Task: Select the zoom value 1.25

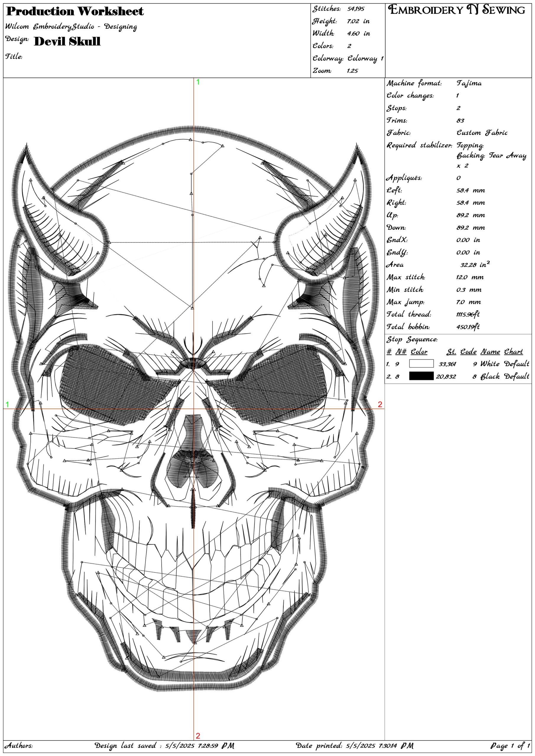Action: pos(352,71)
